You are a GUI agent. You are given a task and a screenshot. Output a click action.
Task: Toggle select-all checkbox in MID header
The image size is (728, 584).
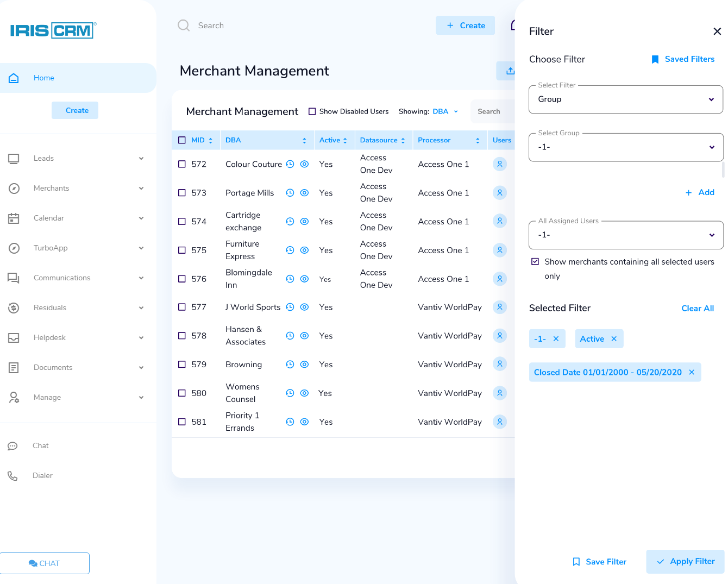(182, 140)
